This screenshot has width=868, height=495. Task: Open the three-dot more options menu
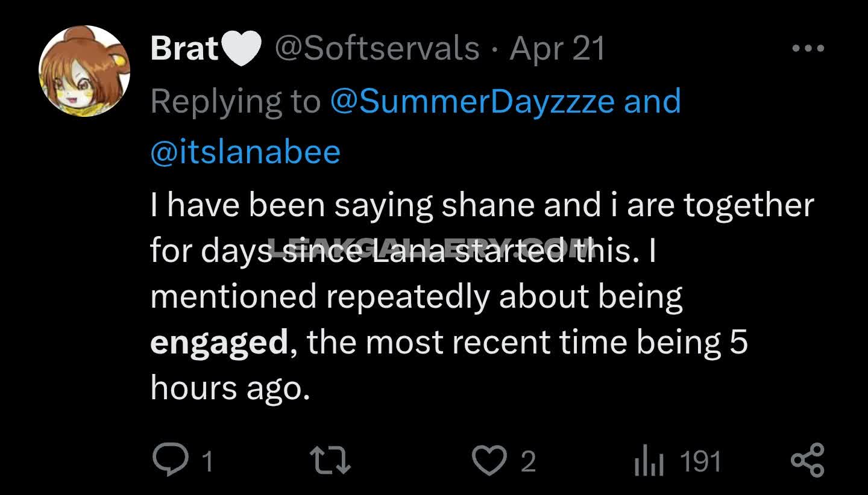click(808, 48)
